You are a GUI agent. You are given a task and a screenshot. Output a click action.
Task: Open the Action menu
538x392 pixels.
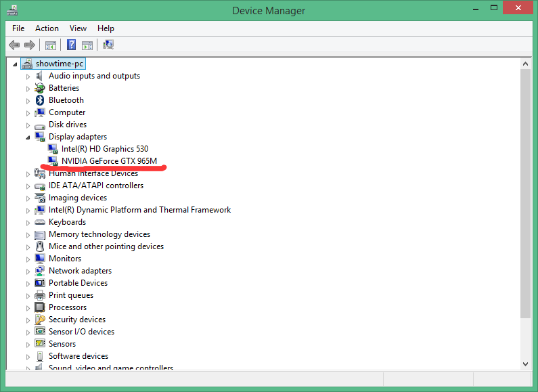coord(47,28)
